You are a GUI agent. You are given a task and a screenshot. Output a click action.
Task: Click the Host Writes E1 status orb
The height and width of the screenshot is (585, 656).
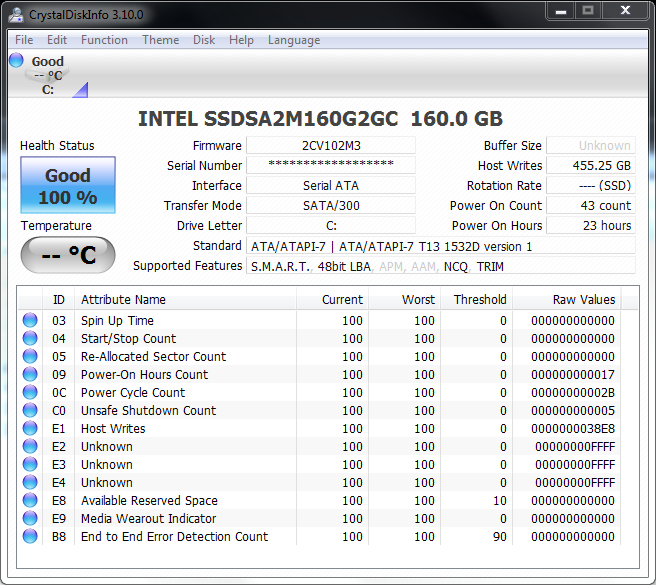point(30,428)
